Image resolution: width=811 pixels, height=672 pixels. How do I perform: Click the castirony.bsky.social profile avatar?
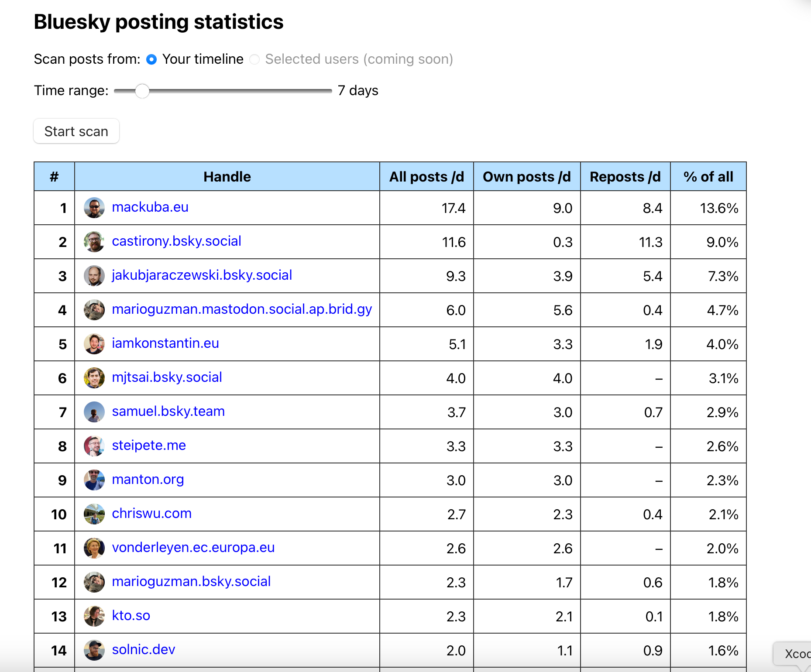[x=94, y=242]
